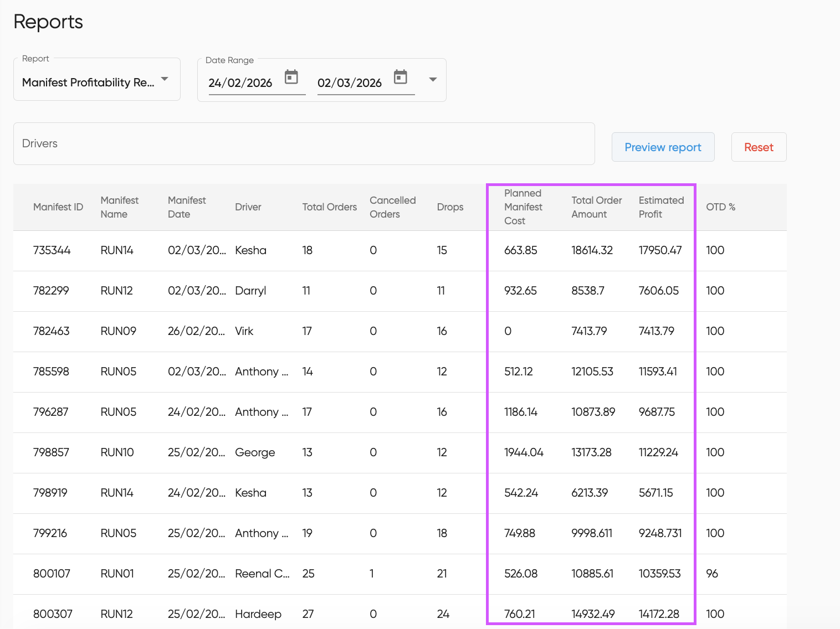Image resolution: width=840 pixels, height=629 pixels.
Task: Sort by Driver column header
Action: pyautogui.click(x=248, y=207)
